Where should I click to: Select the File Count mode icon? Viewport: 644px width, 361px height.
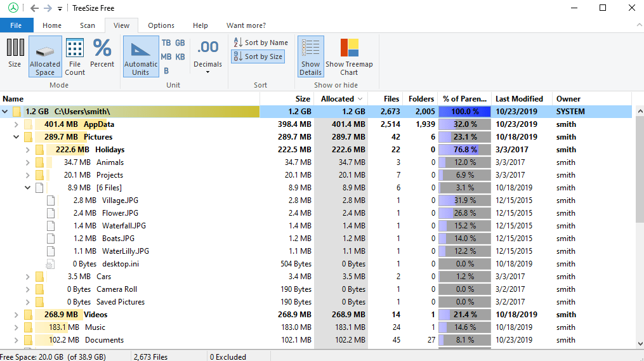[x=75, y=56]
